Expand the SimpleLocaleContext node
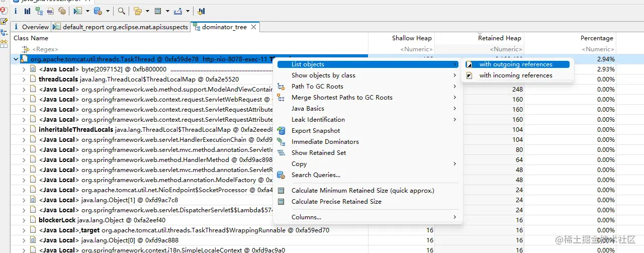The image size is (644, 253). pos(24,250)
